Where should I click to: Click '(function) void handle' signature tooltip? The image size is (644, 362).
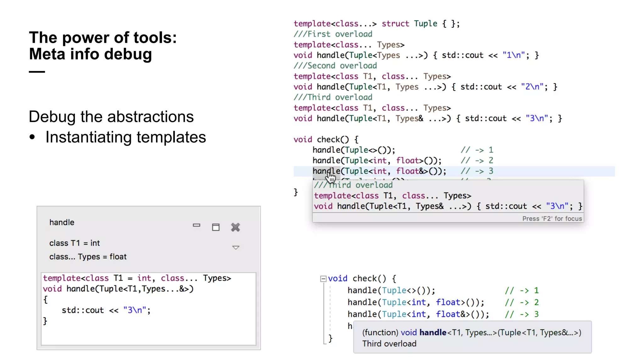point(472,332)
